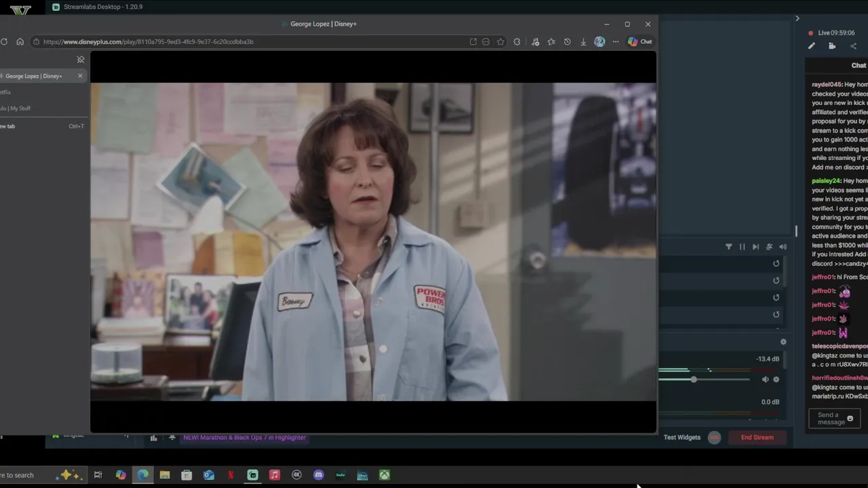Click the Disney+ video player
868x488 pixels.
[373, 242]
